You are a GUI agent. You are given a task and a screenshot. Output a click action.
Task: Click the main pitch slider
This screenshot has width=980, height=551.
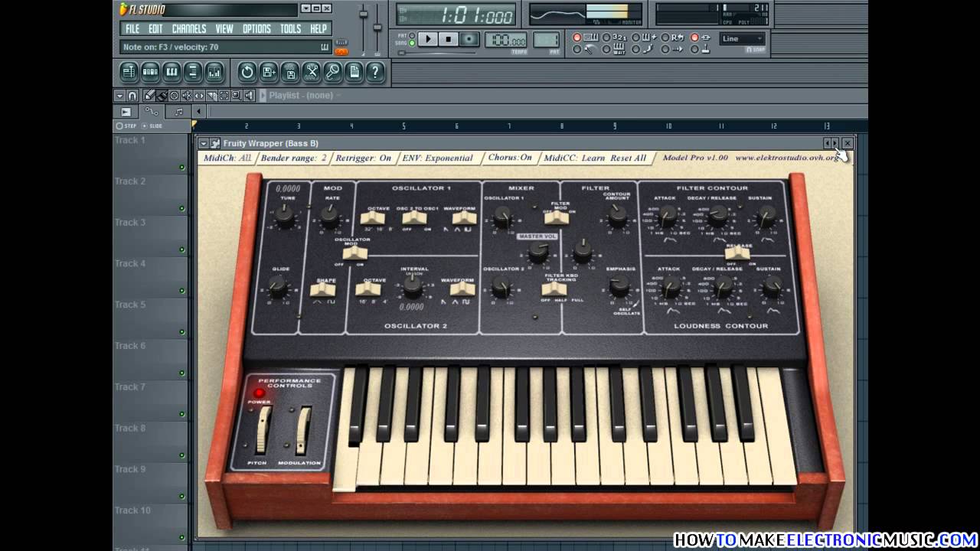coord(377,27)
